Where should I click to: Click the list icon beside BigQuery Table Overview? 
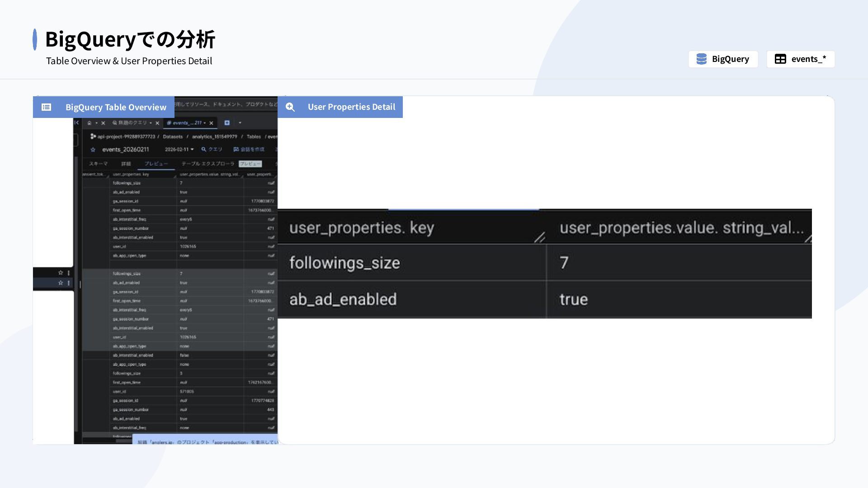click(x=46, y=107)
